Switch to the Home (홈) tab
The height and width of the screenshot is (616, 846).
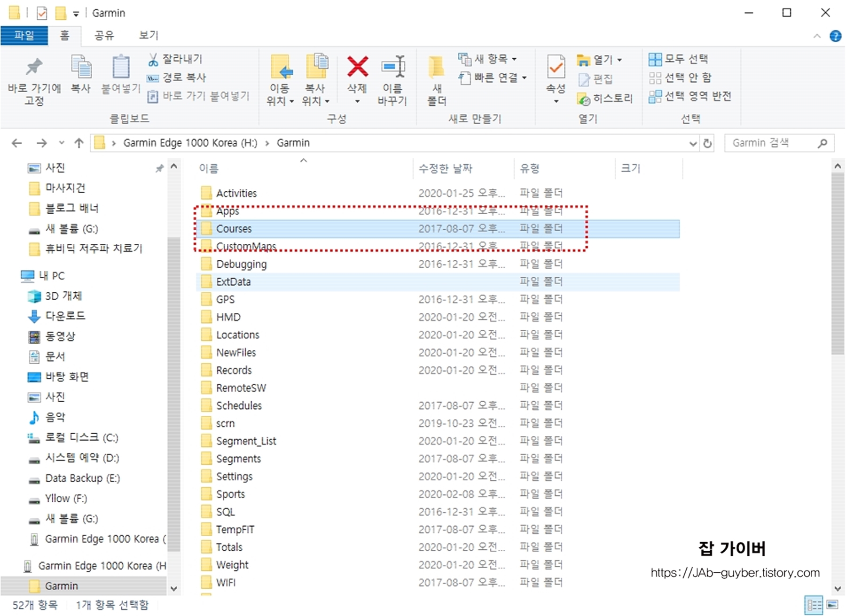click(64, 36)
